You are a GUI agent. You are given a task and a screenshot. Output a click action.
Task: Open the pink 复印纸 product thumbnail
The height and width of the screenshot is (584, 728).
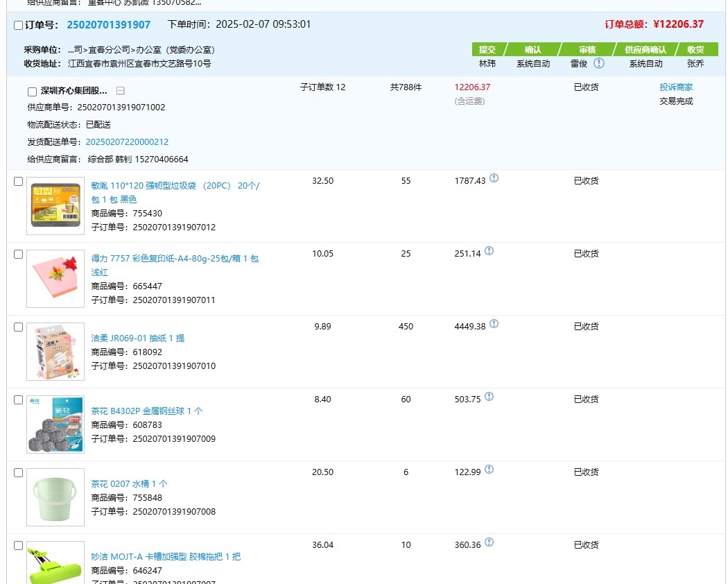(55, 279)
